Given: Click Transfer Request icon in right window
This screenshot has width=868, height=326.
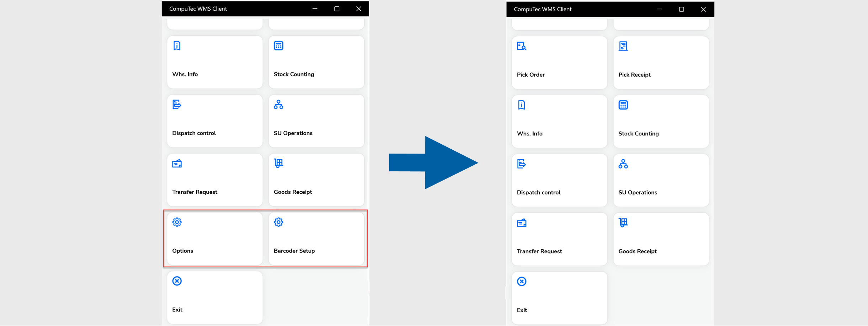Looking at the screenshot, I should click(522, 223).
